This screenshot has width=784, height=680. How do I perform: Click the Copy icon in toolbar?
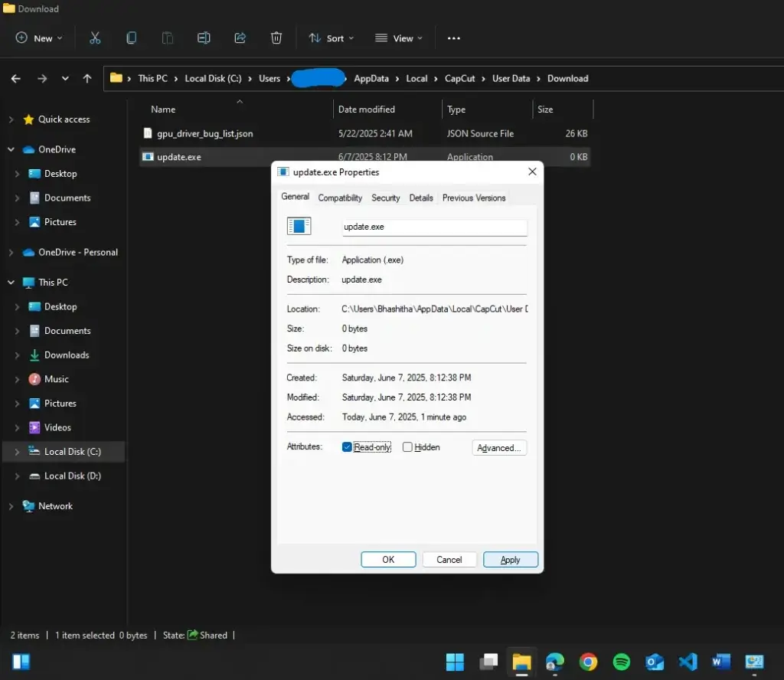pyautogui.click(x=131, y=38)
